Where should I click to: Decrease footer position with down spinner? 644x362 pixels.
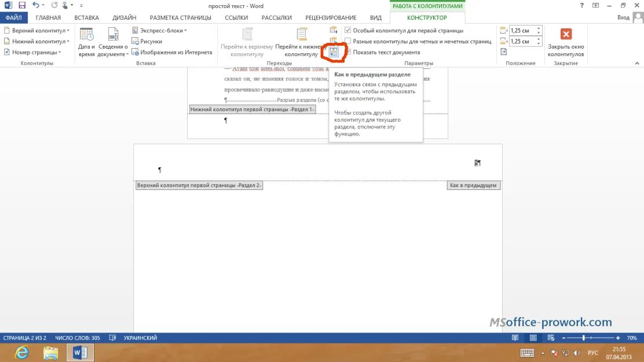pos(539,43)
